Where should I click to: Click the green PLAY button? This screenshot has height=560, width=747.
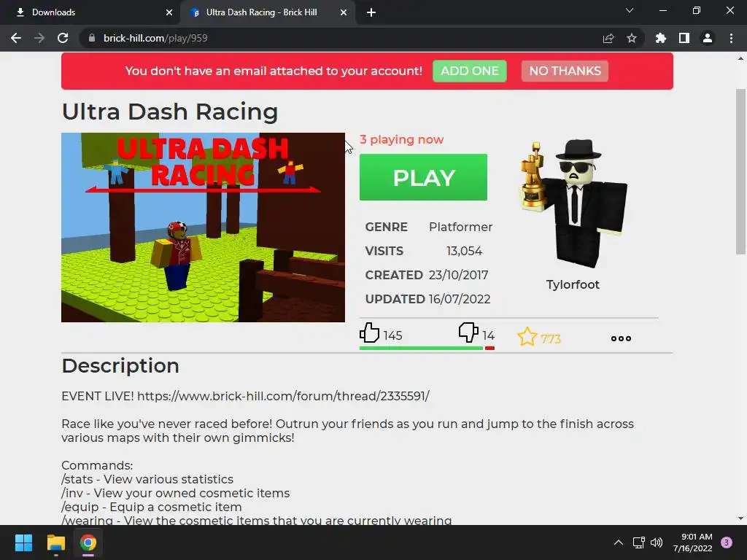coord(424,177)
